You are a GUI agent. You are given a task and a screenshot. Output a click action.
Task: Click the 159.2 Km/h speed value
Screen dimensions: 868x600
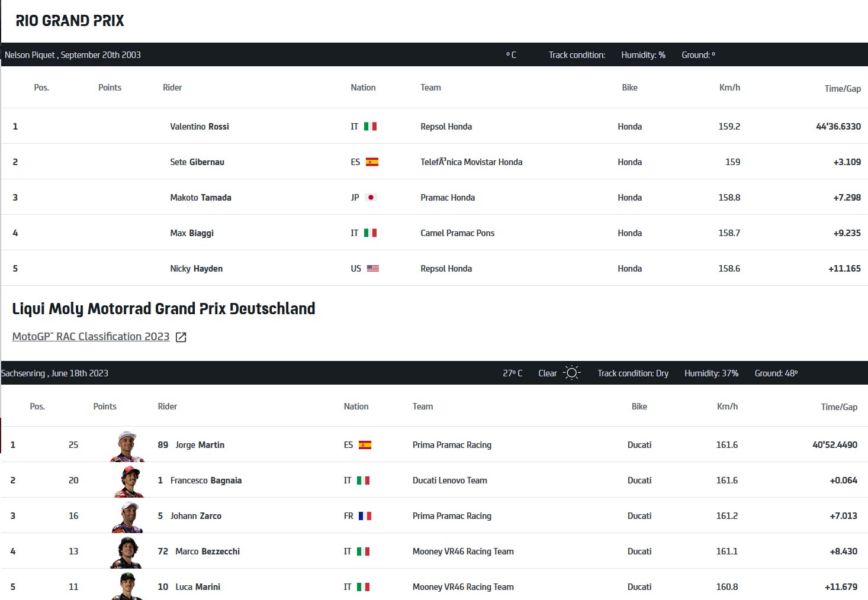pos(729,127)
